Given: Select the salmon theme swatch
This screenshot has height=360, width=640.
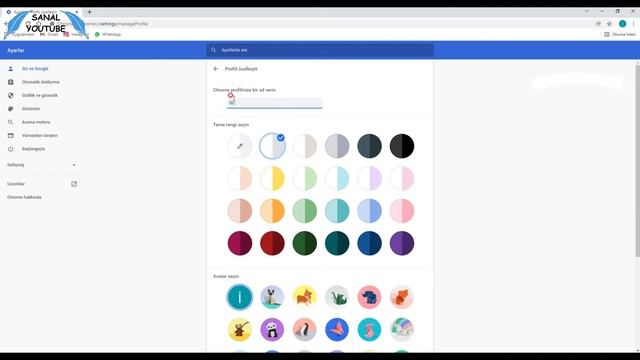Looking at the screenshot, I should (x=240, y=211).
